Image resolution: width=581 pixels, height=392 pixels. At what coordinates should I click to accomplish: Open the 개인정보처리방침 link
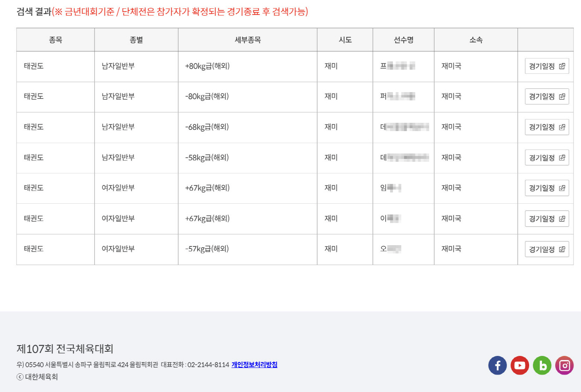tap(254, 365)
